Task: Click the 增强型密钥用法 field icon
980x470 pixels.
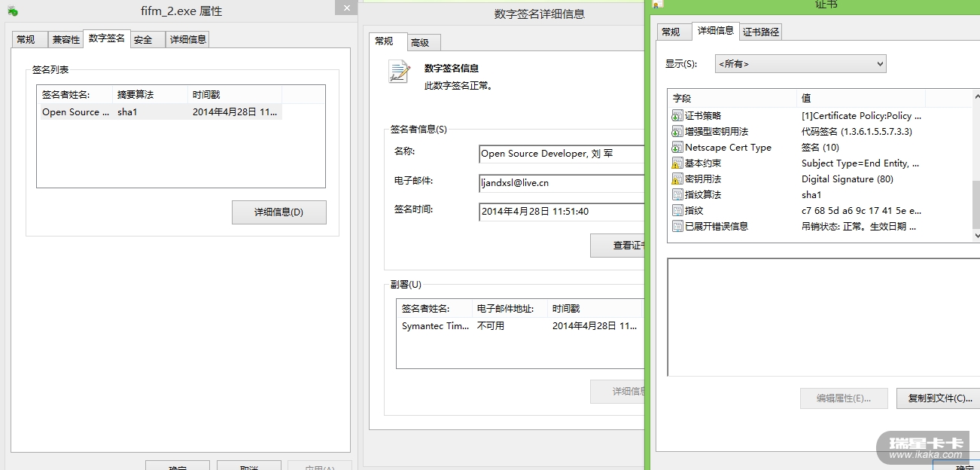Action: pyautogui.click(x=677, y=132)
